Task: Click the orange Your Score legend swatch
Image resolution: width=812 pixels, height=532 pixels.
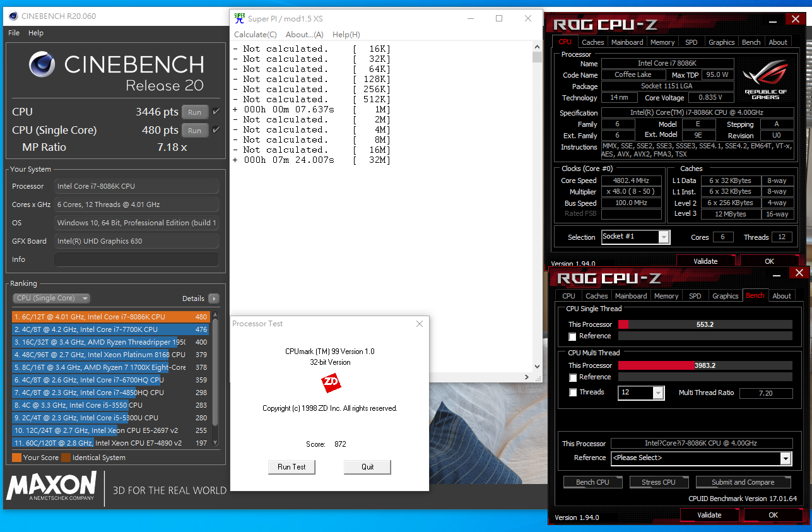Action: point(16,458)
